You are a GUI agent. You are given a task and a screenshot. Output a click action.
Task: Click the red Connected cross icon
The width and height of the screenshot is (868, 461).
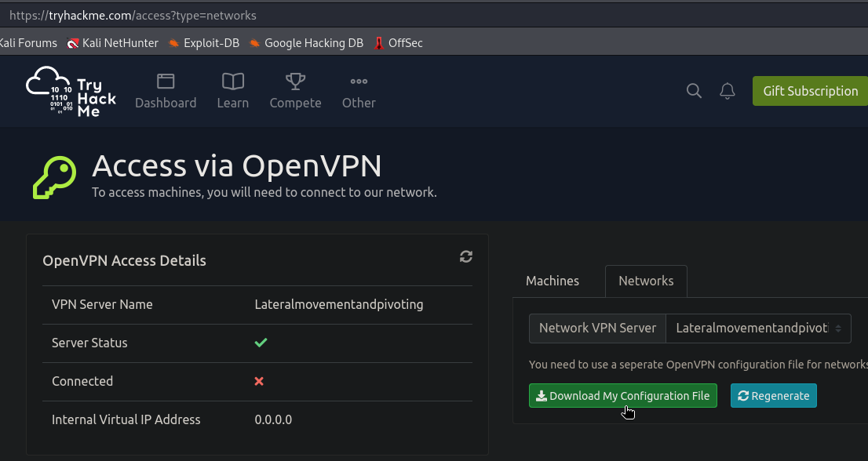tap(259, 381)
